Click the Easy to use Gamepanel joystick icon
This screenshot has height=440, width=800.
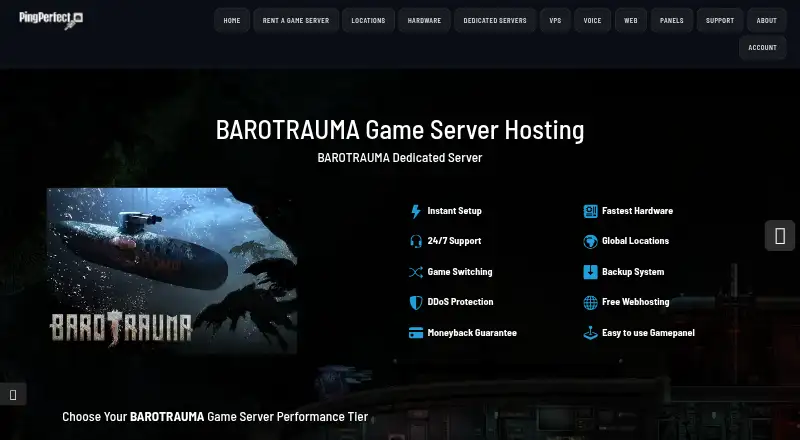pos(590,333)
